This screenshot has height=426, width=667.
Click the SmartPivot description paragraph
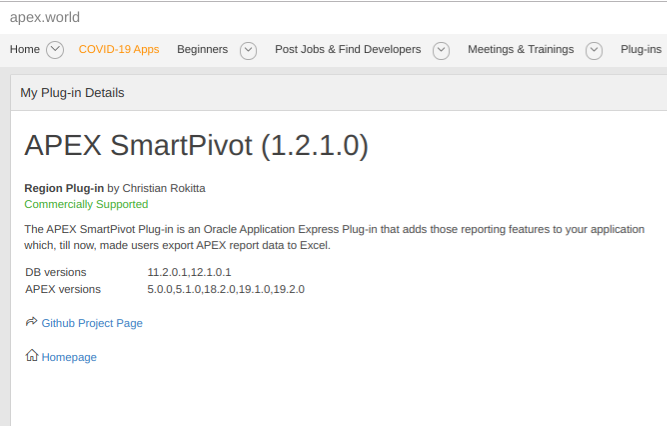coord(334,237)
